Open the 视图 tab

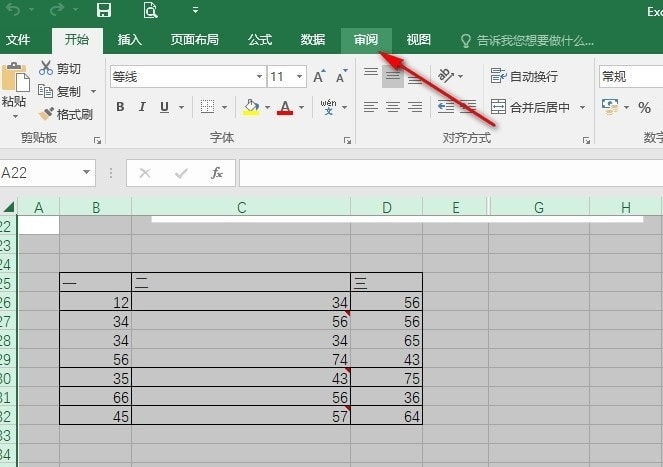point(419,40)
